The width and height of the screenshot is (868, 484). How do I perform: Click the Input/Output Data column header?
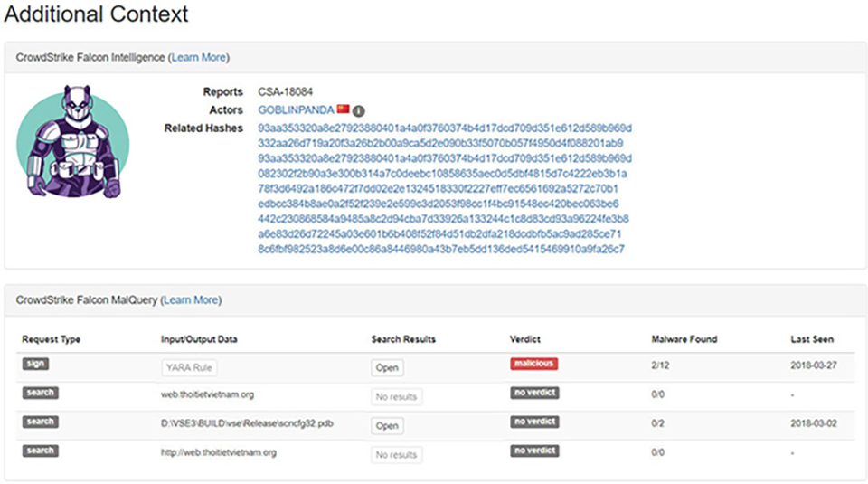click(199, 339)
